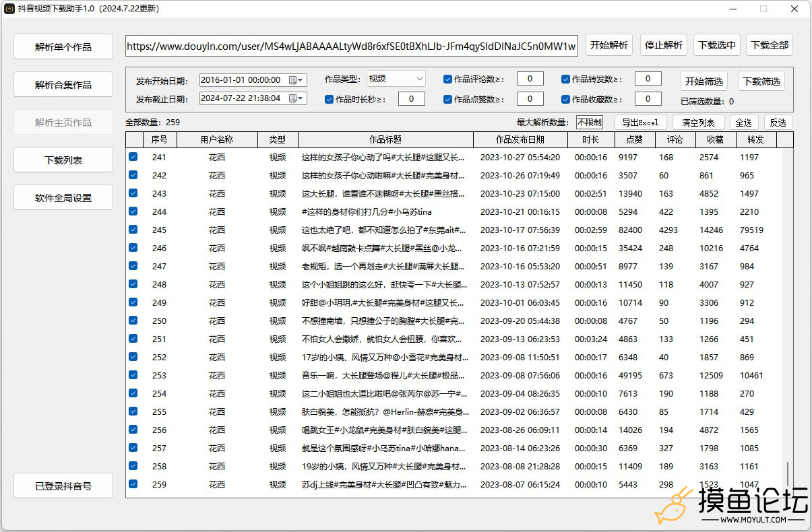The height and width of the screenshot is (532, 812).
Task: Click 开始筛选 button
Action: point(704,81)
